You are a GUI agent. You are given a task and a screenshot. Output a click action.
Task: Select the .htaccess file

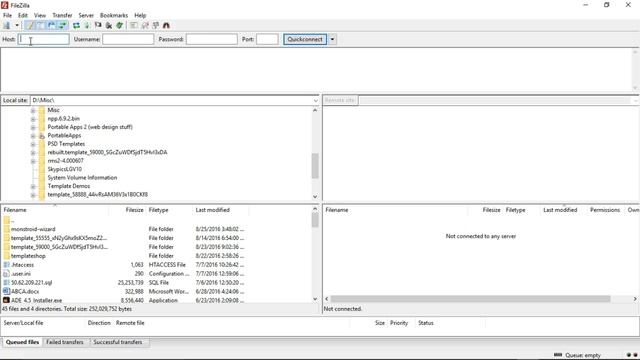click(x=22, y=265)
